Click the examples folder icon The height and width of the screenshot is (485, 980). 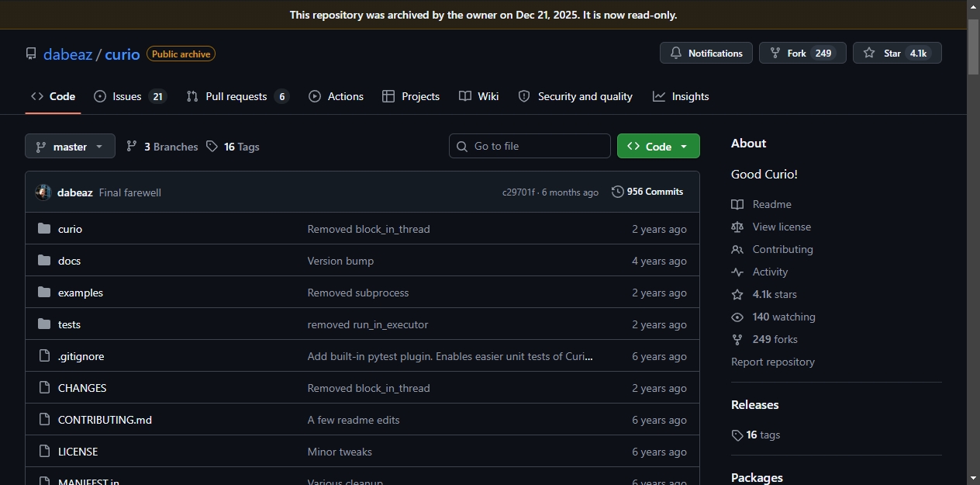44,293
